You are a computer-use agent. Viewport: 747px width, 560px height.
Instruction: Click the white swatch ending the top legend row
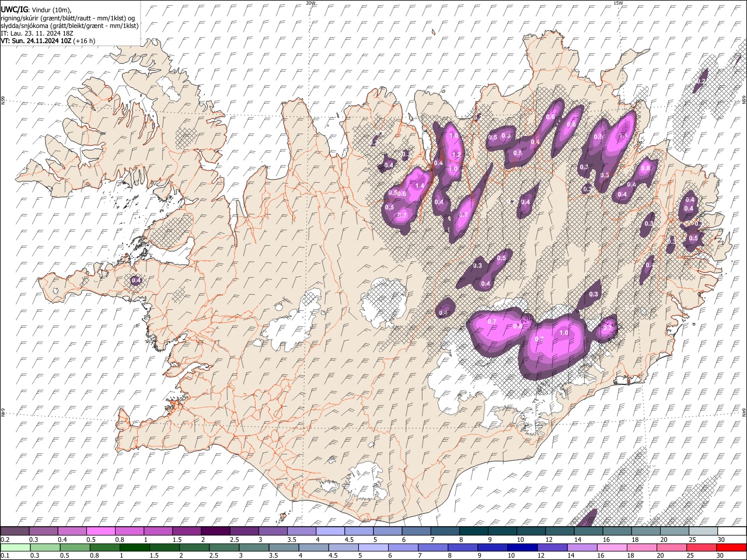coord(731,531)
